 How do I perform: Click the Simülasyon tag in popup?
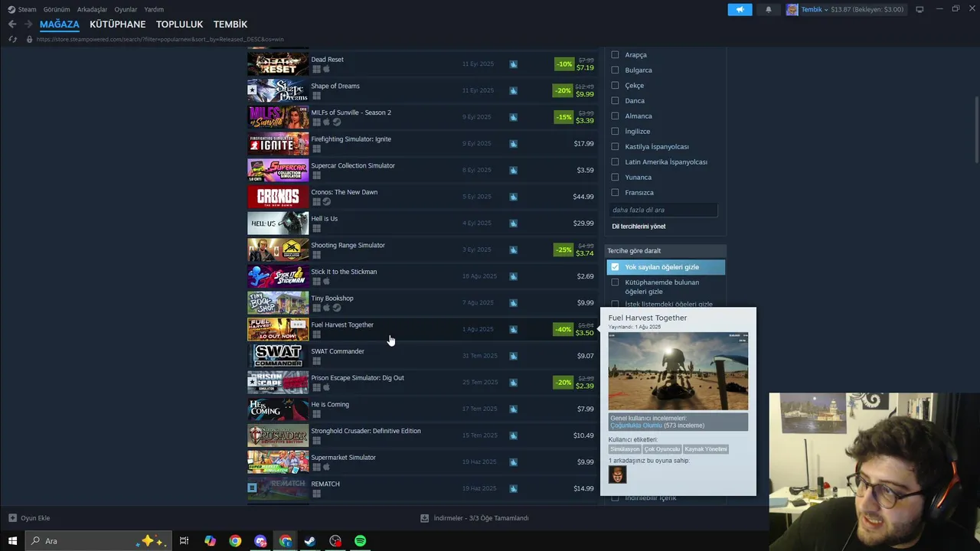click(x=625, y=449)
